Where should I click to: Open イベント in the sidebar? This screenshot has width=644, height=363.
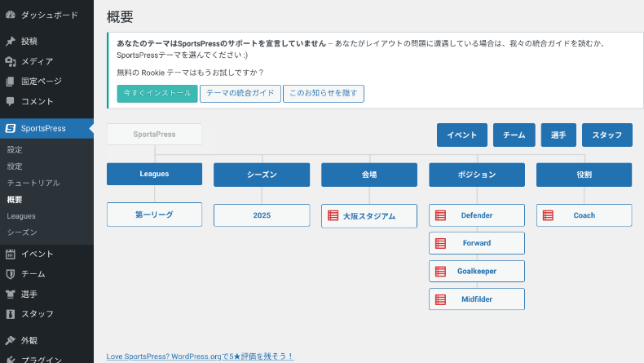click(x=46, y=254)
